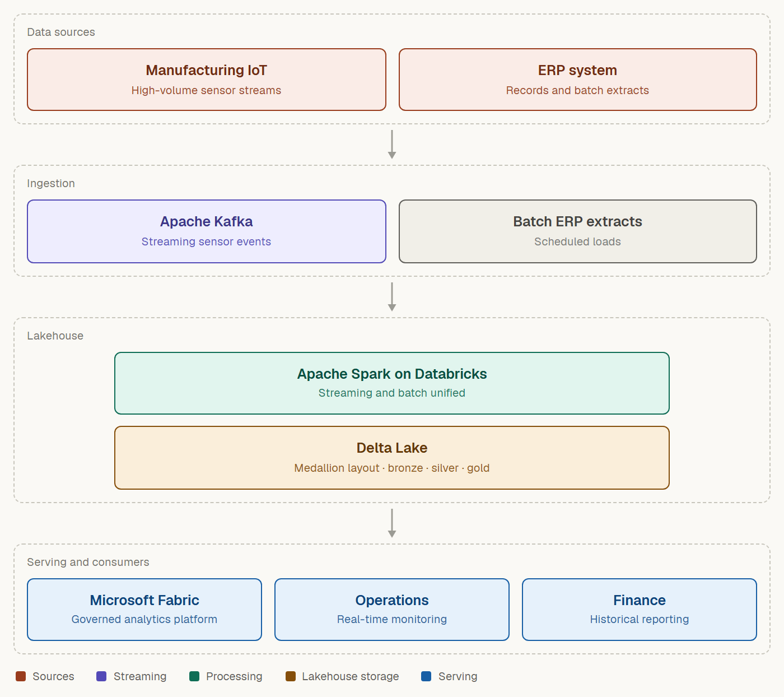Click "Real-time monitoring" text
Viewport: 784px width, 697px height.
[x=392, y=619]
